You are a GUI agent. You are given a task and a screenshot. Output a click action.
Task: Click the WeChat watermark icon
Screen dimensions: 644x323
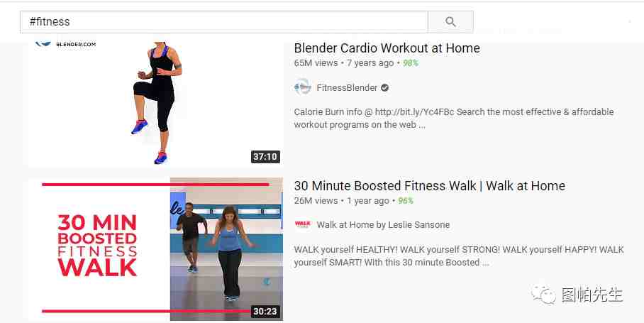[x=543, y=295]
